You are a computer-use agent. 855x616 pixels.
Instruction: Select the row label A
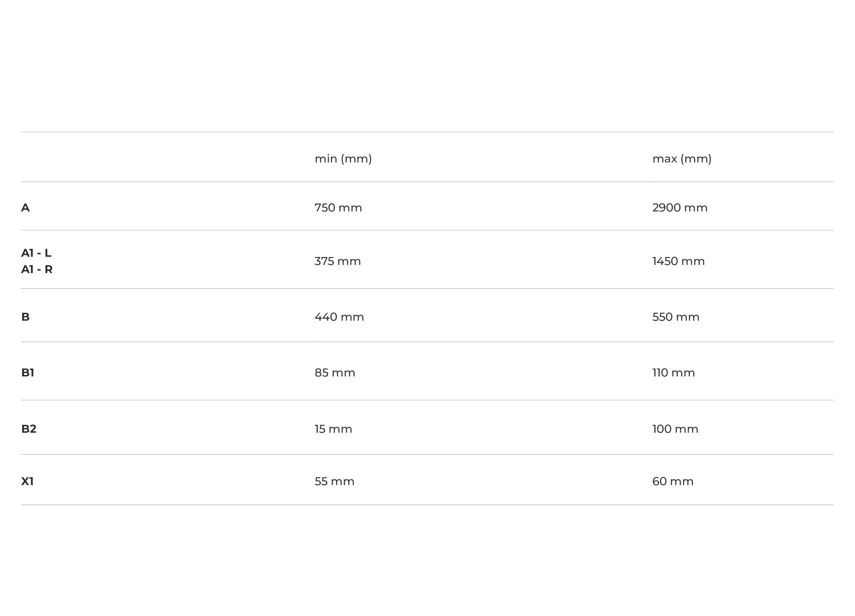25,208
